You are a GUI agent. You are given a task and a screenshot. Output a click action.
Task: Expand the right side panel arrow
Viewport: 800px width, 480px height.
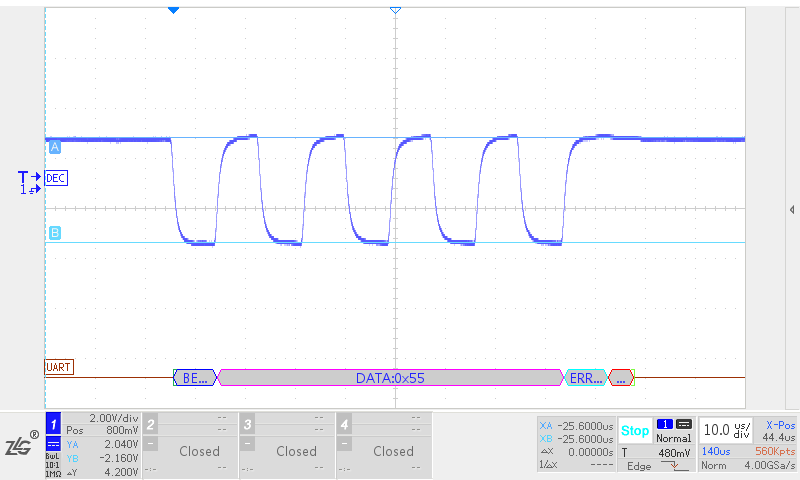pyautogui.click(x=792, y=209)
